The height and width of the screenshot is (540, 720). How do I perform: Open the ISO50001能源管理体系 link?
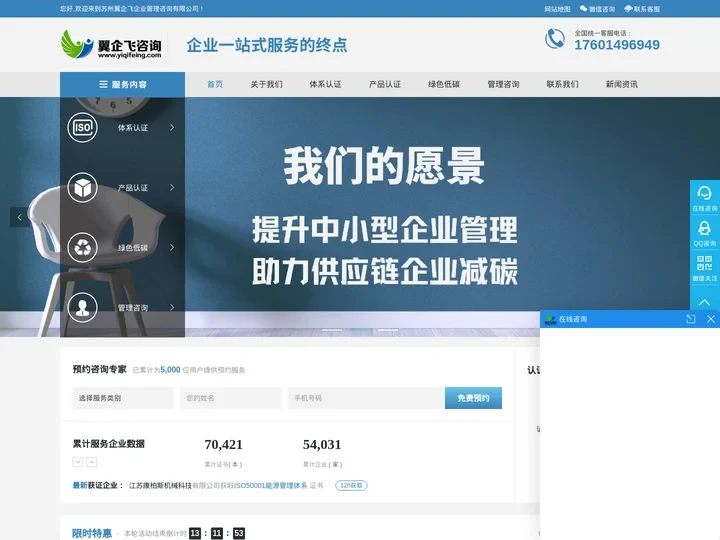pyautogui.click(x=271, y=485)
